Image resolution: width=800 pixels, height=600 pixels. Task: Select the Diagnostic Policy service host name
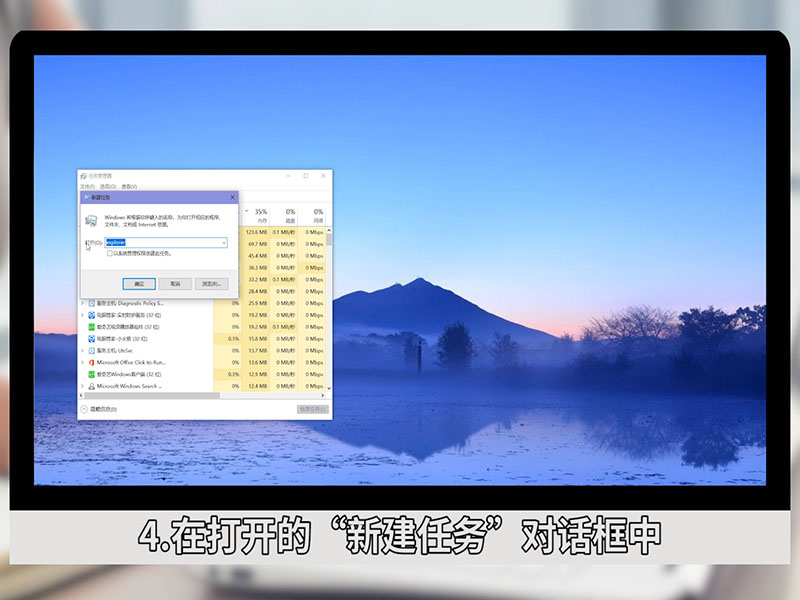click(130, 303)
